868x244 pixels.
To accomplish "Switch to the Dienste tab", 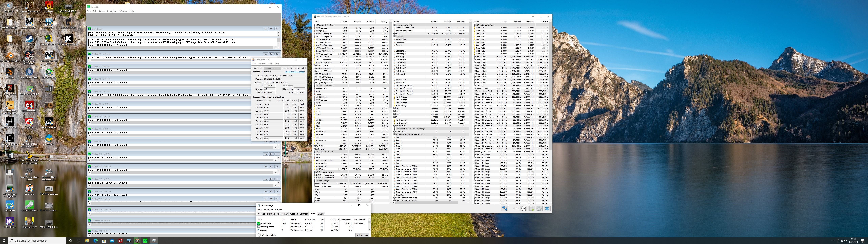I will tap(321, 214).
